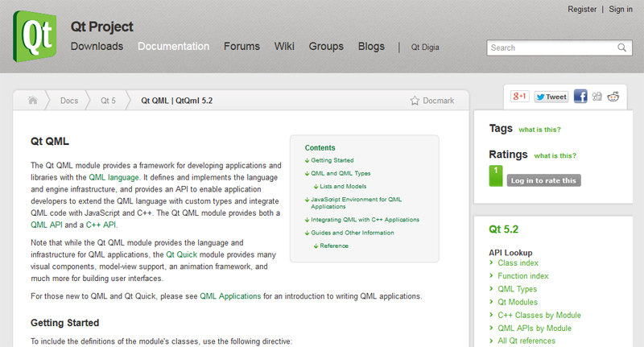Click 'what is this?' beside Tags
Viewport: 644px width, 347px height.
[x=539, y=130]
